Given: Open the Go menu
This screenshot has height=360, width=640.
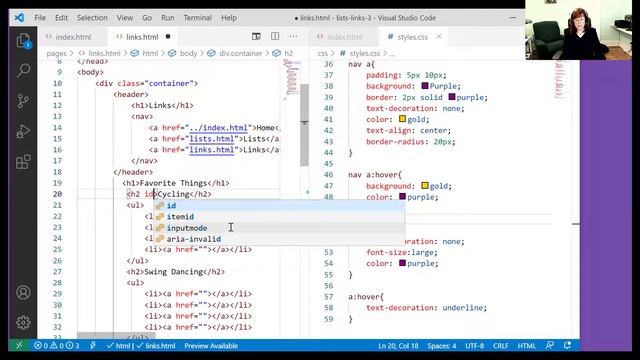Looking at the screenshot, I should 147,18.
